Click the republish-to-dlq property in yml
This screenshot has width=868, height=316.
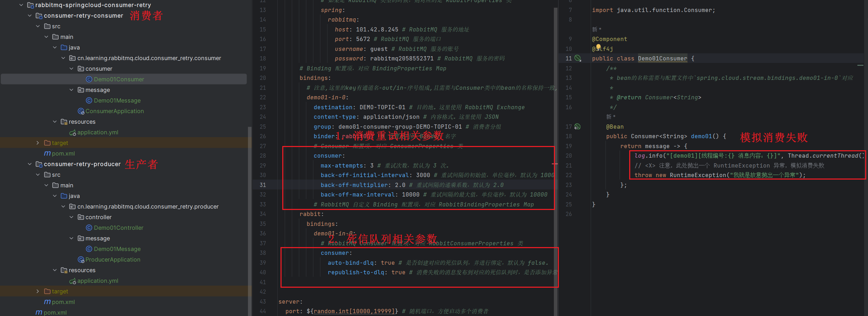356,272
